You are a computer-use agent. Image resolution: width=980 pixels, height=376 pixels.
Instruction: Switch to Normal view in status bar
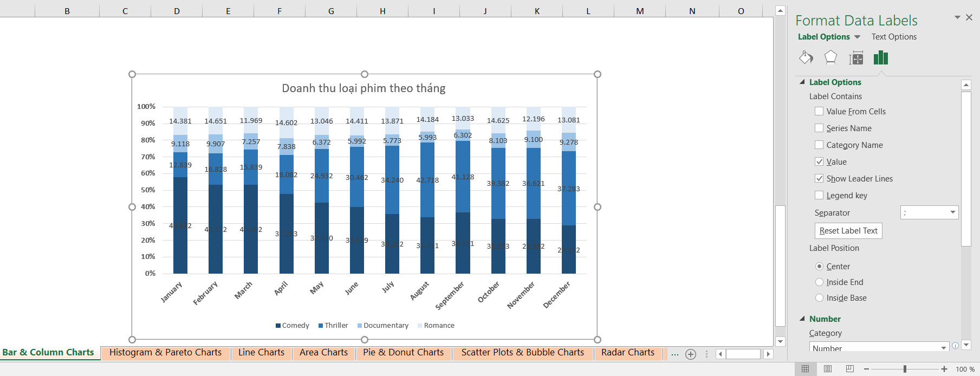[x=806, y=369]
